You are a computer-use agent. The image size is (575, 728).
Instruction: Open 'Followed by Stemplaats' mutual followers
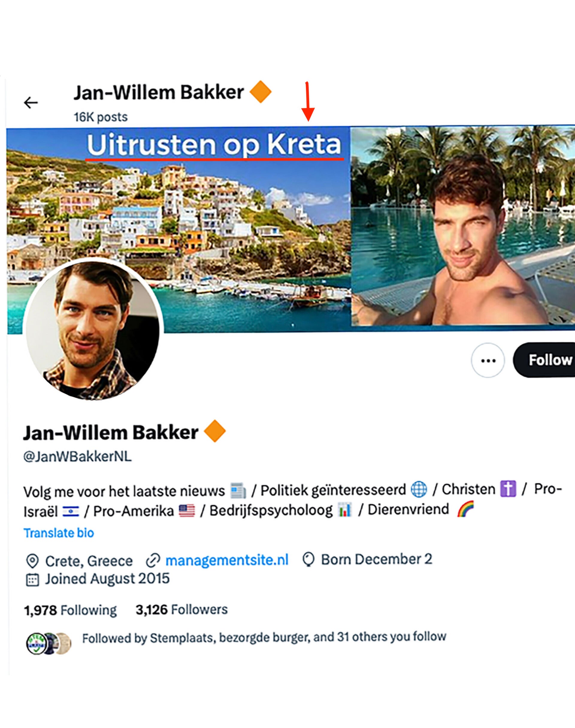264,637
